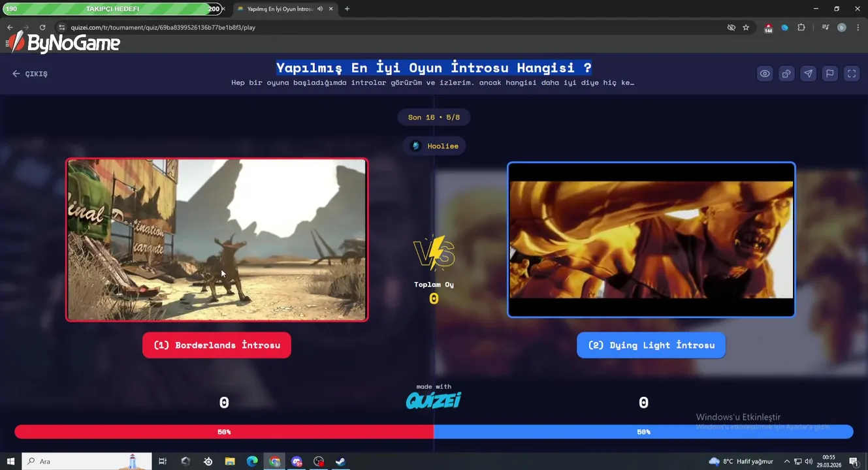Click the site info icon in address bar
868x470 pixels.
pyautogui.click(x=62, y=27)
